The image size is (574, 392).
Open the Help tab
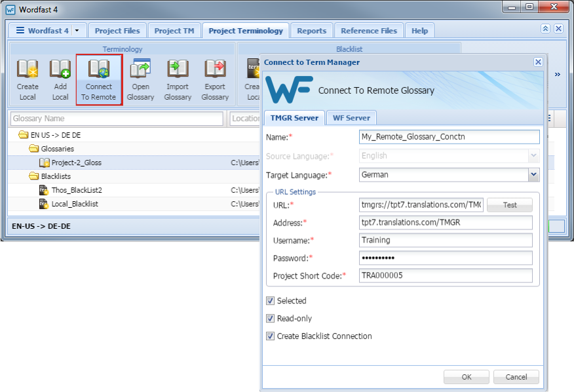point(419,31)
